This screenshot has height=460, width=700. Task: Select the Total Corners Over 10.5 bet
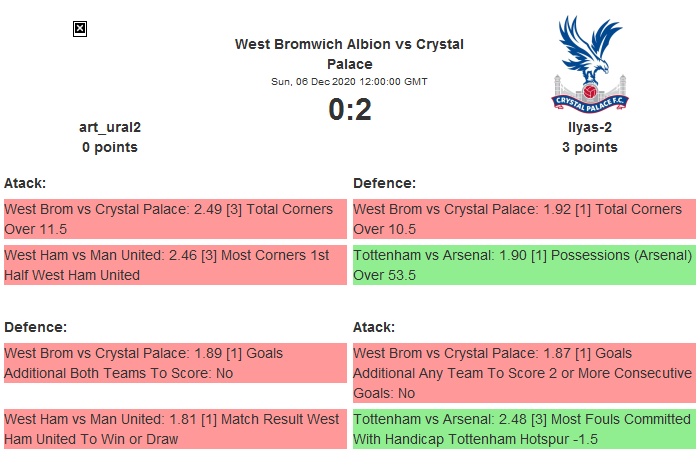524,220
